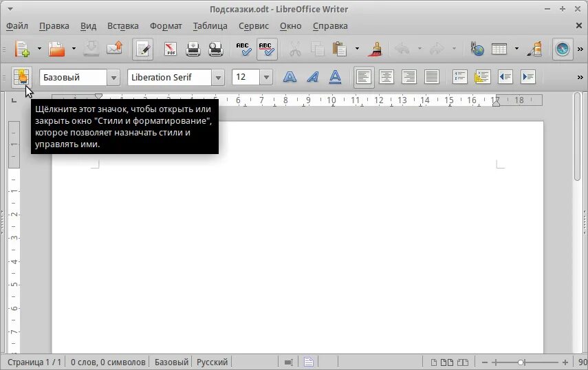Open the Таблица menu
This screenshot has height=370, width=588.
point(210,26)
